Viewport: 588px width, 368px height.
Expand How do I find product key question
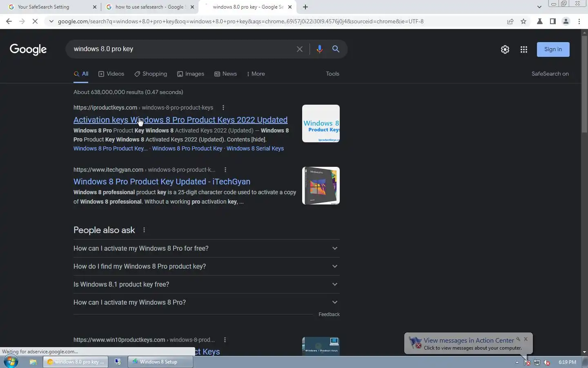[207, 267]
